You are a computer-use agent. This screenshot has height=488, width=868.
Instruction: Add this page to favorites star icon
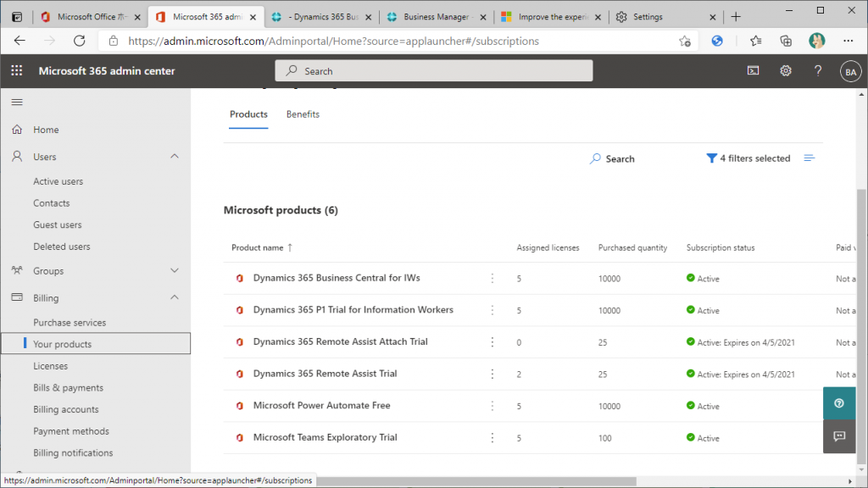[x=685, y=41]
